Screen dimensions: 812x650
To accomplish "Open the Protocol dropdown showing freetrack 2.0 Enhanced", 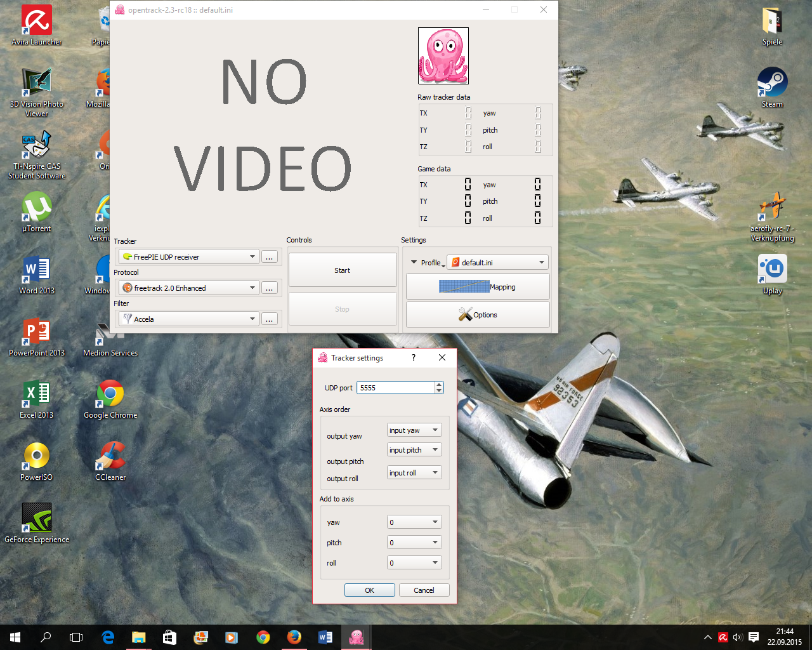I will pos(188,288).
